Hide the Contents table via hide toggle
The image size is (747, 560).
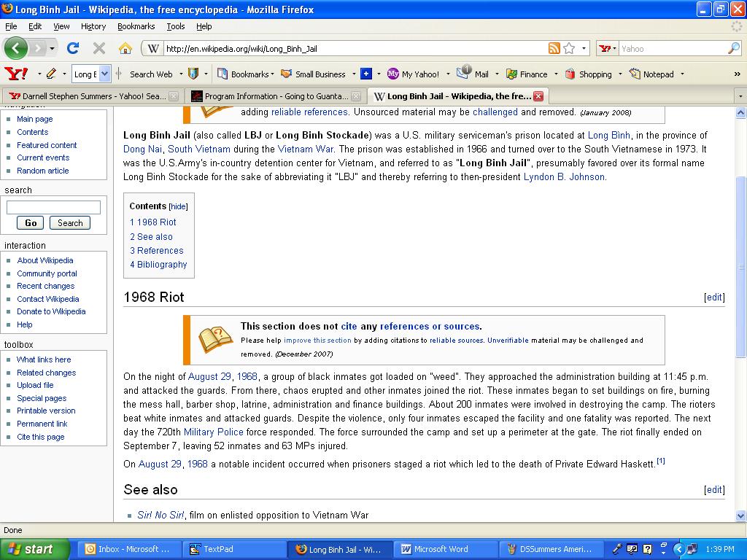click(x=178, y=207)
